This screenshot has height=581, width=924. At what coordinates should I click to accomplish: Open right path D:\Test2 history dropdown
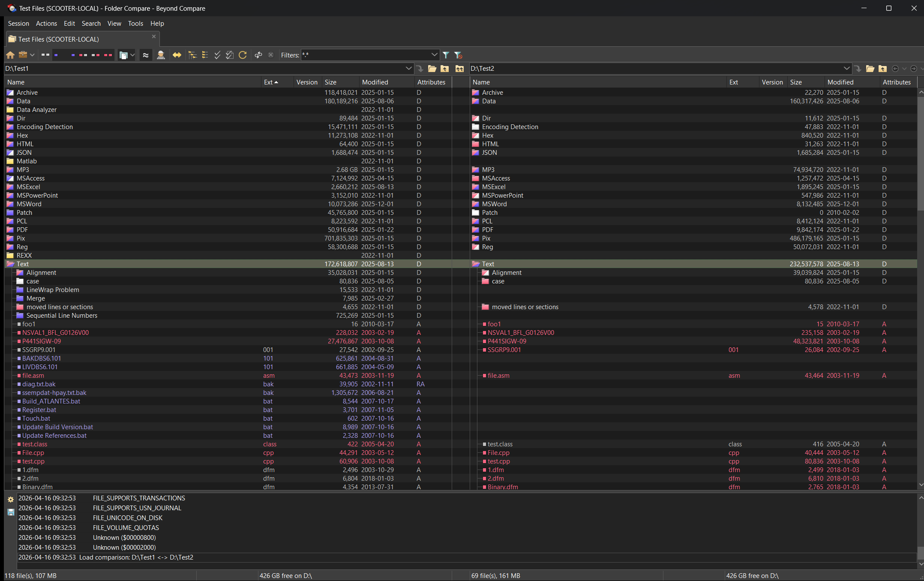tap(846, 69)
